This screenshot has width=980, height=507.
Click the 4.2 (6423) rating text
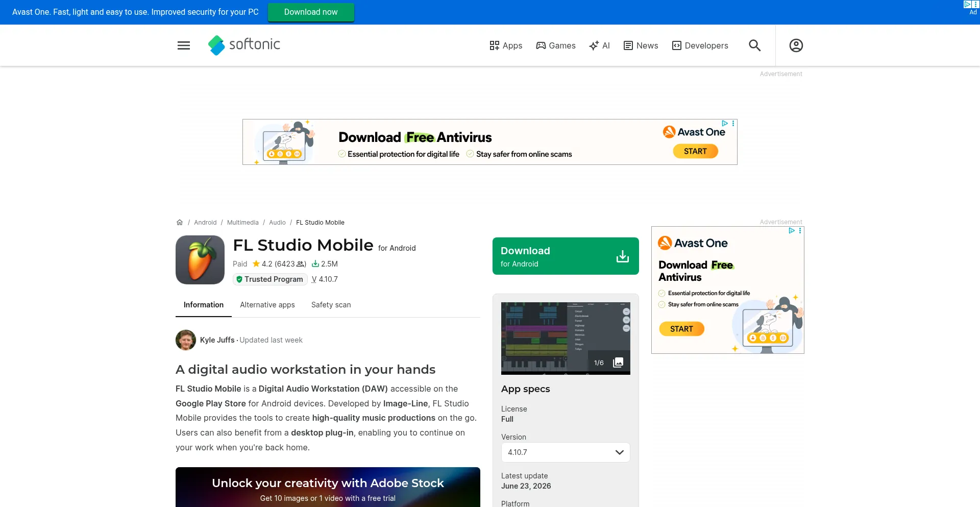click(x=284, y=264)
